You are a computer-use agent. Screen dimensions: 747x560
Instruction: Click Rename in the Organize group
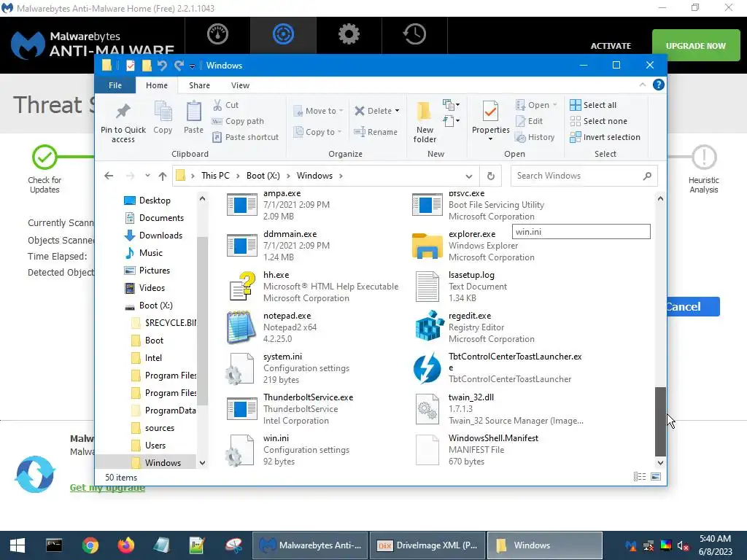(376, 132)
